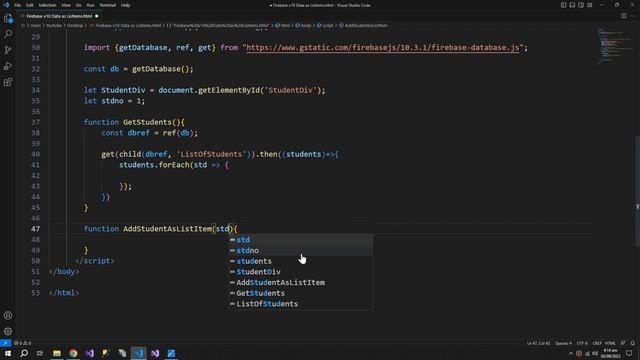Open Windows taskbar search

[24, 353]
